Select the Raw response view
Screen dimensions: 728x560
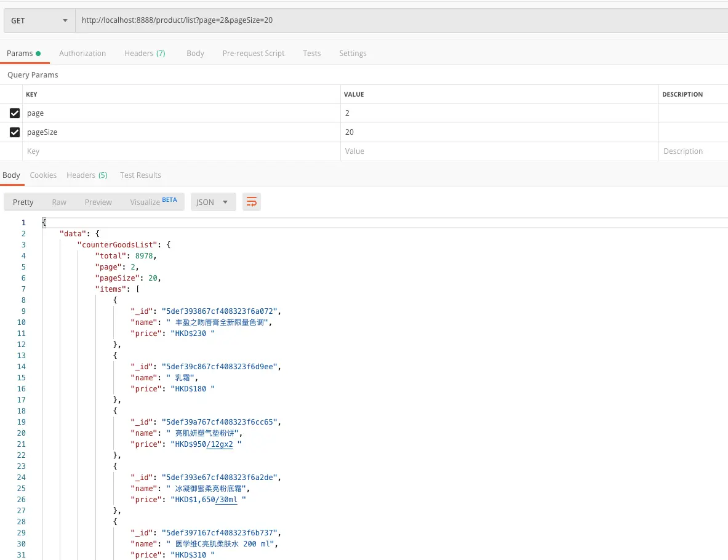tap(59, 202)
